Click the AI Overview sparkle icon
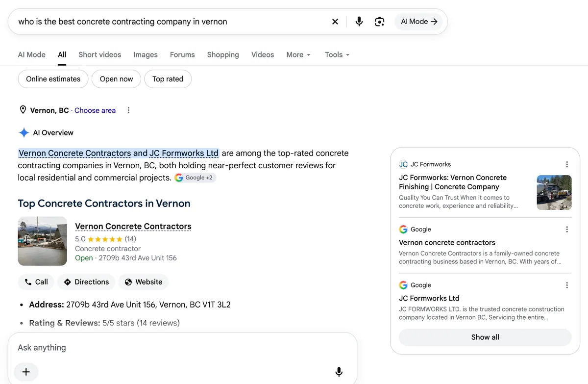The width and height of the screenshot is (588, 384). click(24, 132)
